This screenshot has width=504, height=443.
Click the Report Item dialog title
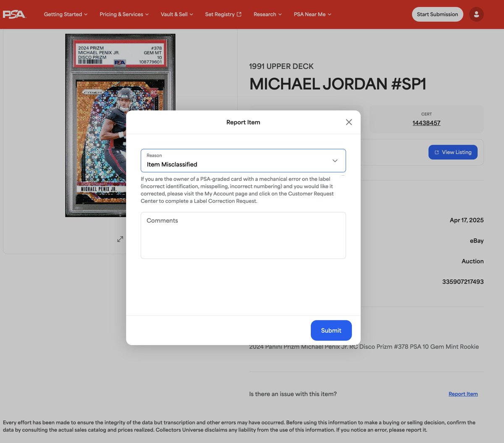(243, 122)
